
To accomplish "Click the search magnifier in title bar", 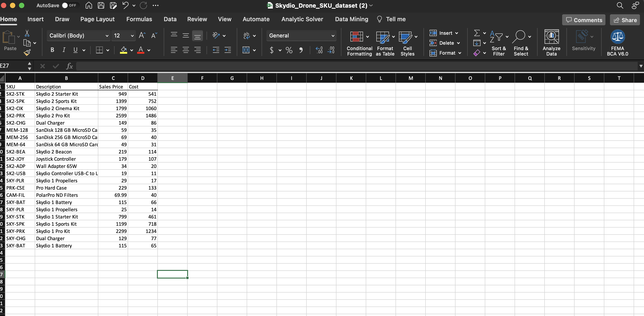I will click(620, 5).
